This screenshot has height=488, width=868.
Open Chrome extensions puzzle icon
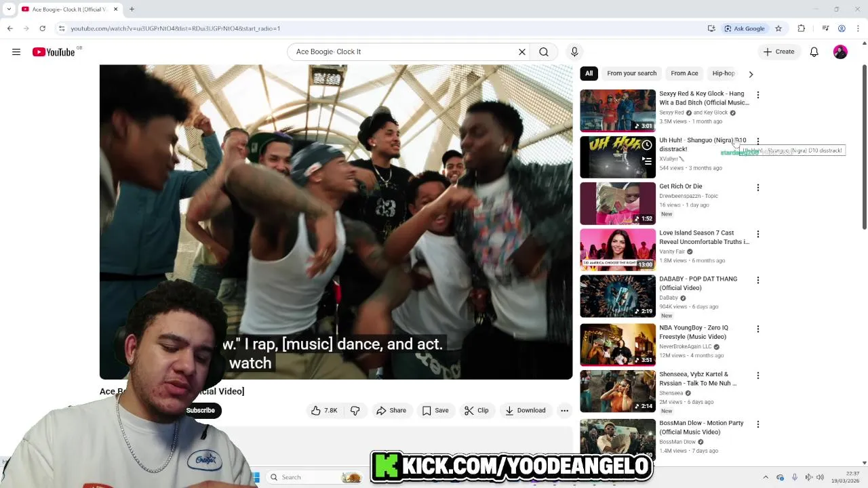[801, 28]
